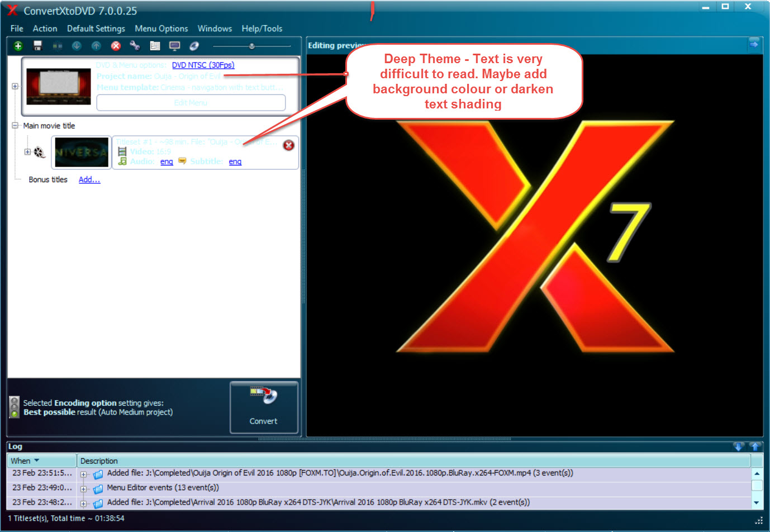Click the cinema menu template thumbnail
The image size is (770, 532).
coord(59,86)
